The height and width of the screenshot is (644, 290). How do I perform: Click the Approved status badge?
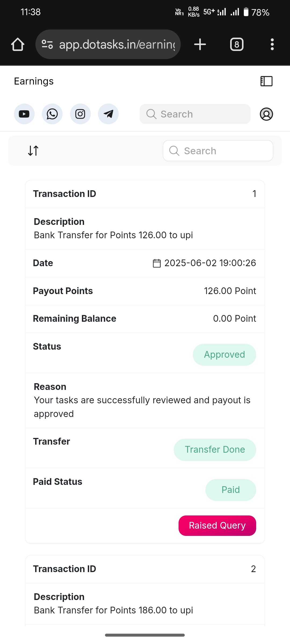click(x=224, y=354)
